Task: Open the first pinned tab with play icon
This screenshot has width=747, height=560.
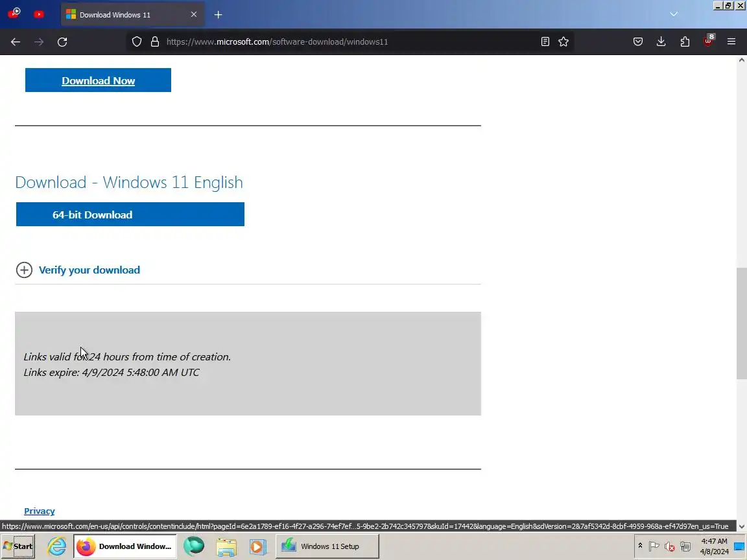Action: [14, 14]
